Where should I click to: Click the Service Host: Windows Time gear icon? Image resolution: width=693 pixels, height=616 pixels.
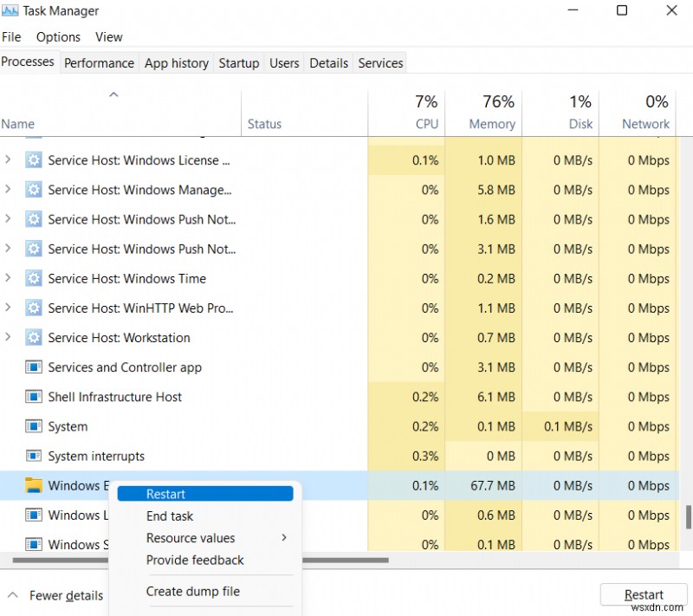[x=32, y=279]
